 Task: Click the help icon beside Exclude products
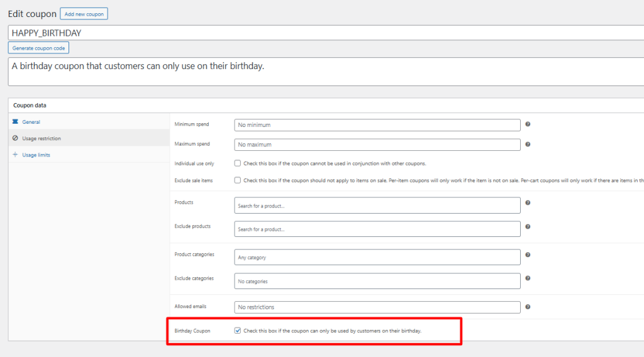point(528,227)
